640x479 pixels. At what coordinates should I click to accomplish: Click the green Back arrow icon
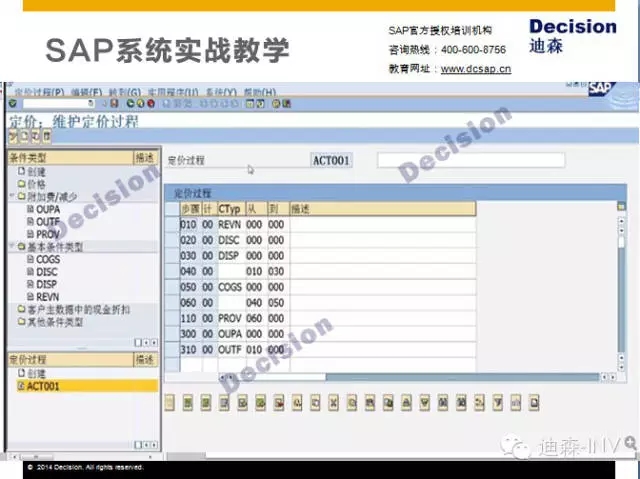tap(131, 104)
